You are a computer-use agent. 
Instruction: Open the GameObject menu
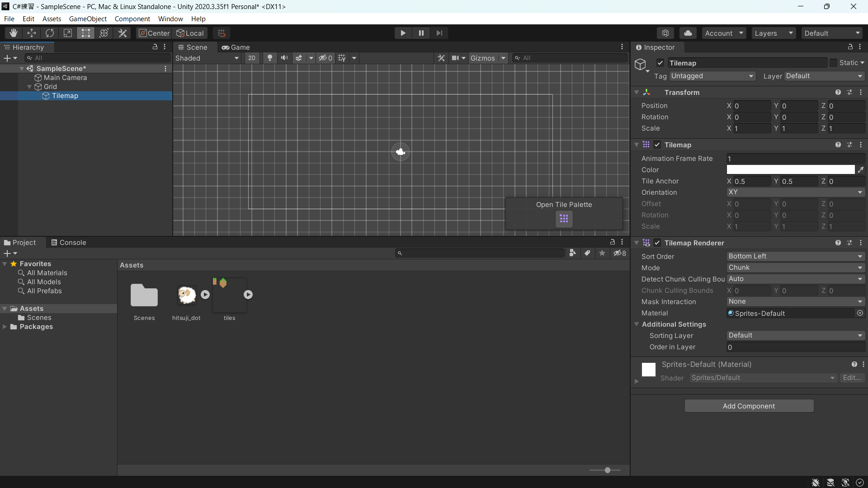(x=88, y=19)
